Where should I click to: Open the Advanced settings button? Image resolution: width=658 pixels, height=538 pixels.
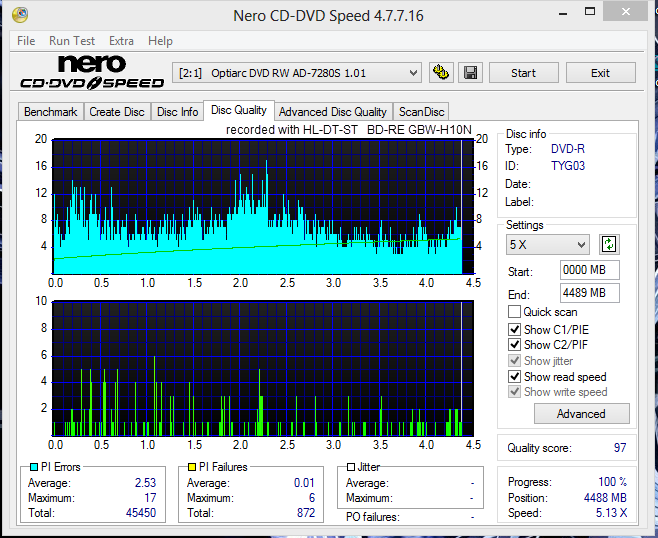(x=581, y=414)
